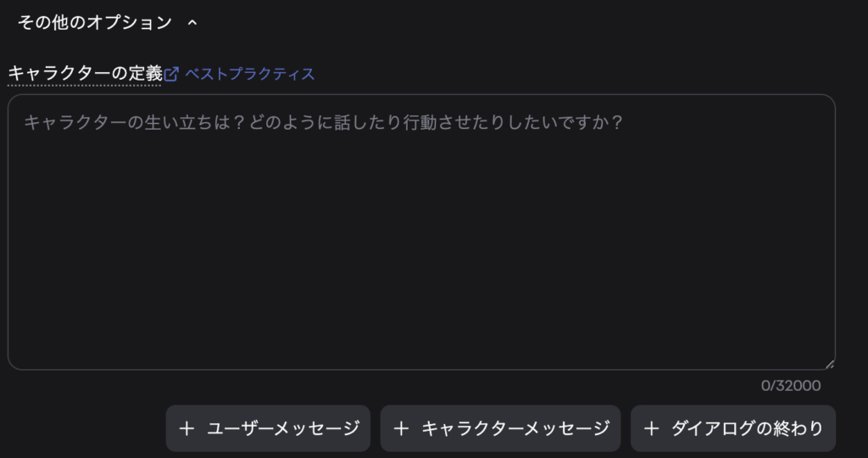Collapse the その他のオプション section chevron
Viewport: 868px width, 458px height.
(x=192, y=24)
